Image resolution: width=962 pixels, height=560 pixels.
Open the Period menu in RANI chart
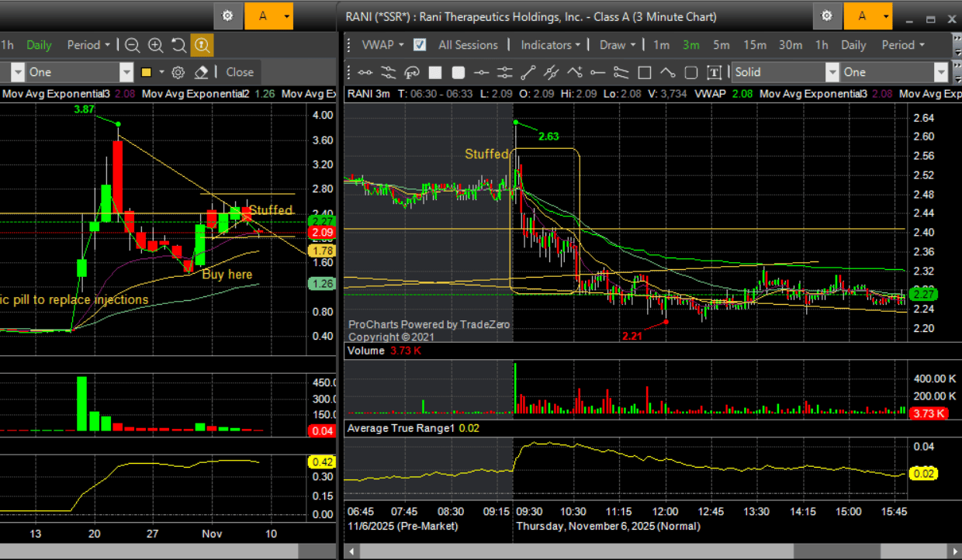coord(903,45)
